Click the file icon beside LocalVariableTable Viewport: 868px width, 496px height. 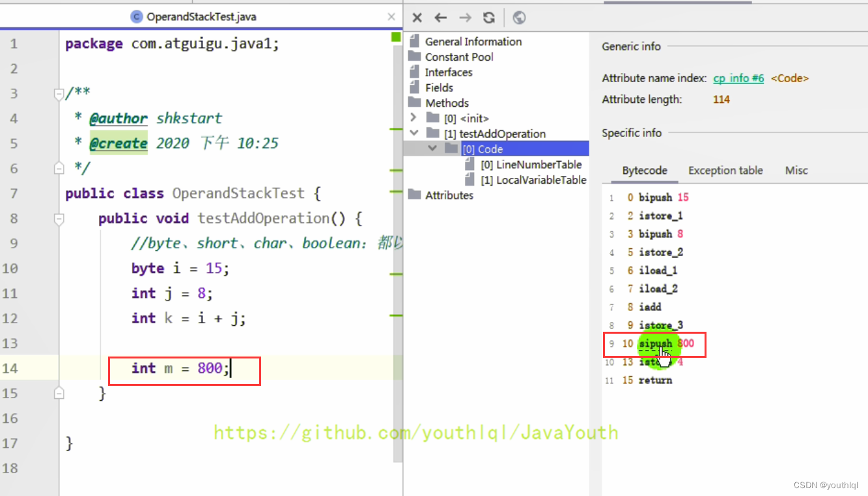point(469,179)
